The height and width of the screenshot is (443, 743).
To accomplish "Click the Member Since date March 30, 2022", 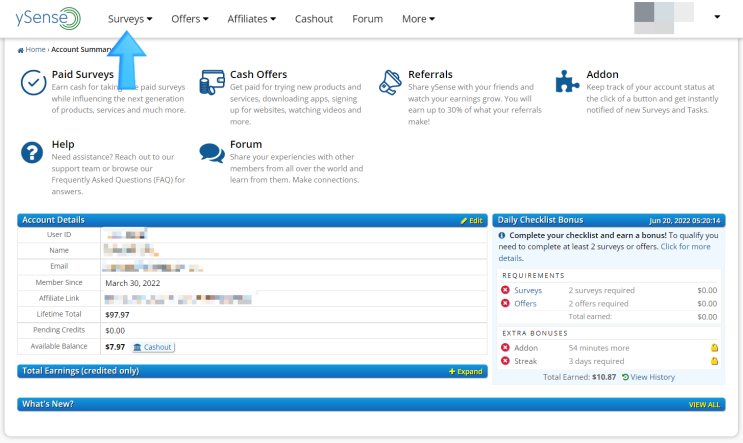I will coord(133,283).
